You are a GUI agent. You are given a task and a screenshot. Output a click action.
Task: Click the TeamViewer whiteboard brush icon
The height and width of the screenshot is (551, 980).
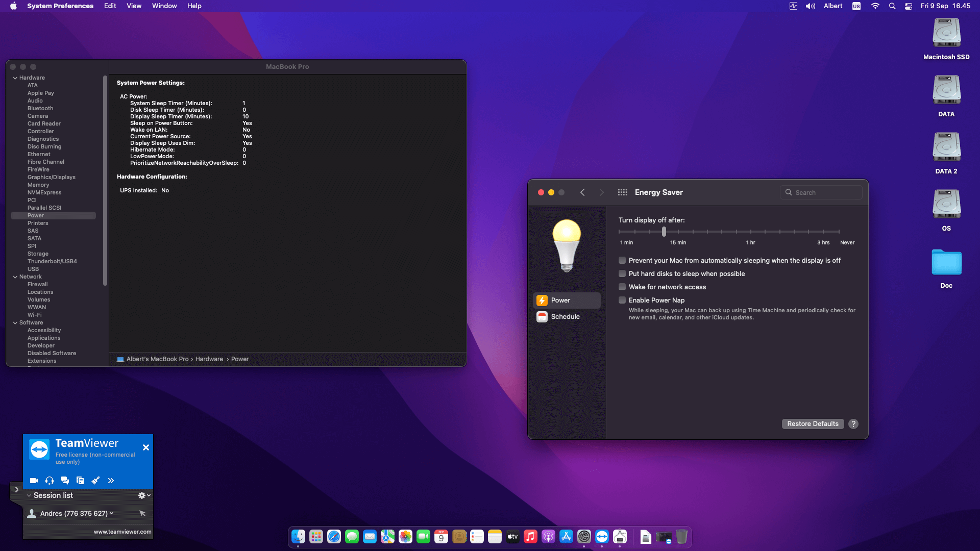point(95,481)
